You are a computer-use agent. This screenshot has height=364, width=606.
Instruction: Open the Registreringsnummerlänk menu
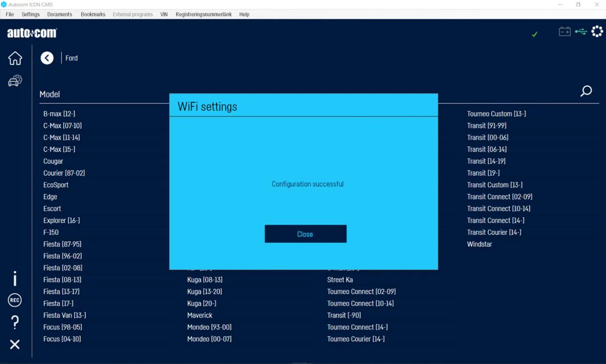click(204, 14)
